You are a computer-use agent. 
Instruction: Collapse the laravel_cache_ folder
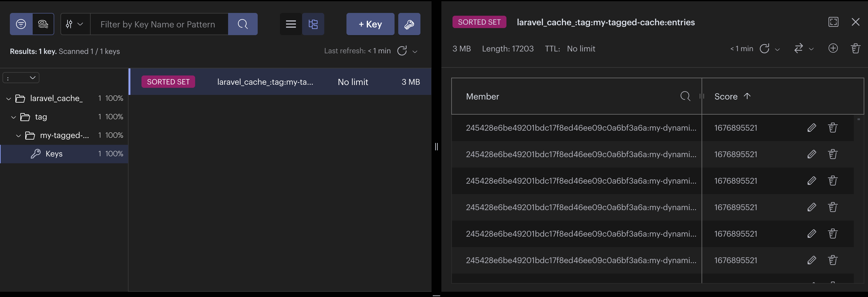tap(9, 99)
